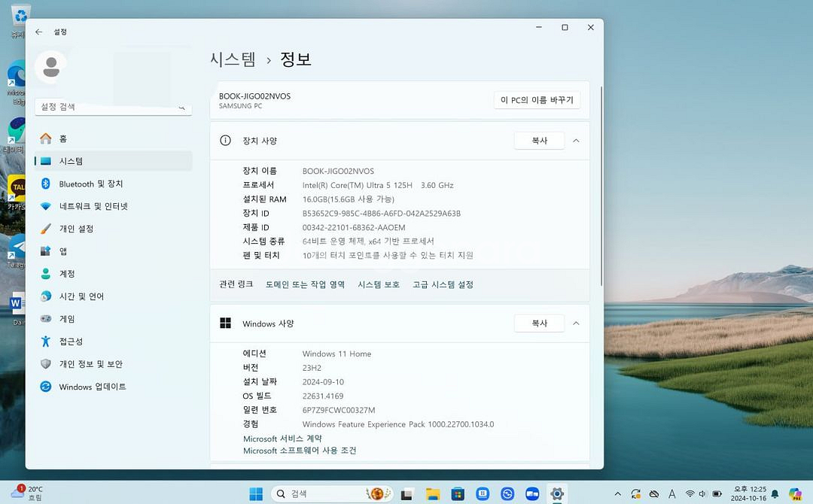Click the sync tray icon with refresh arrows

coord(635,493)
